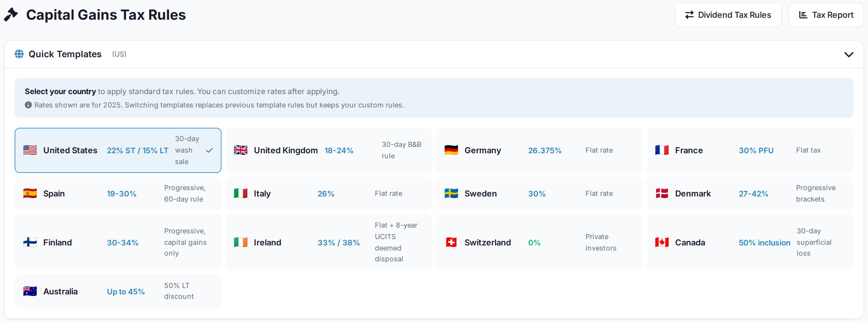Click the info icon before rates note
The image size is (868, 323).
tap(28, 105)
